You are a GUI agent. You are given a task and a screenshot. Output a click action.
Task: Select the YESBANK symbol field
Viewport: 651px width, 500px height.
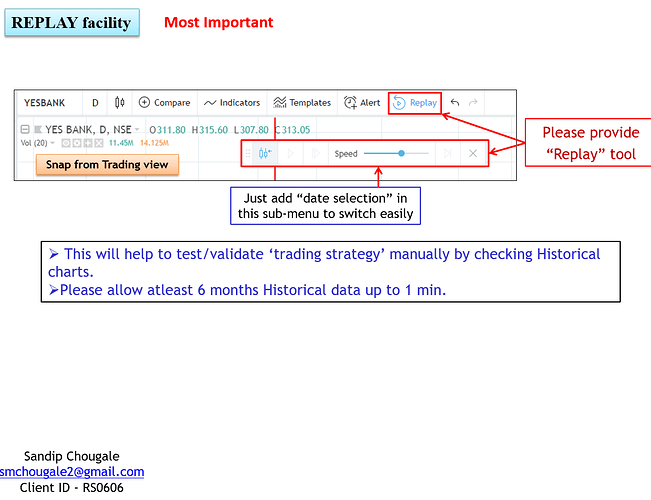point(44,102)
